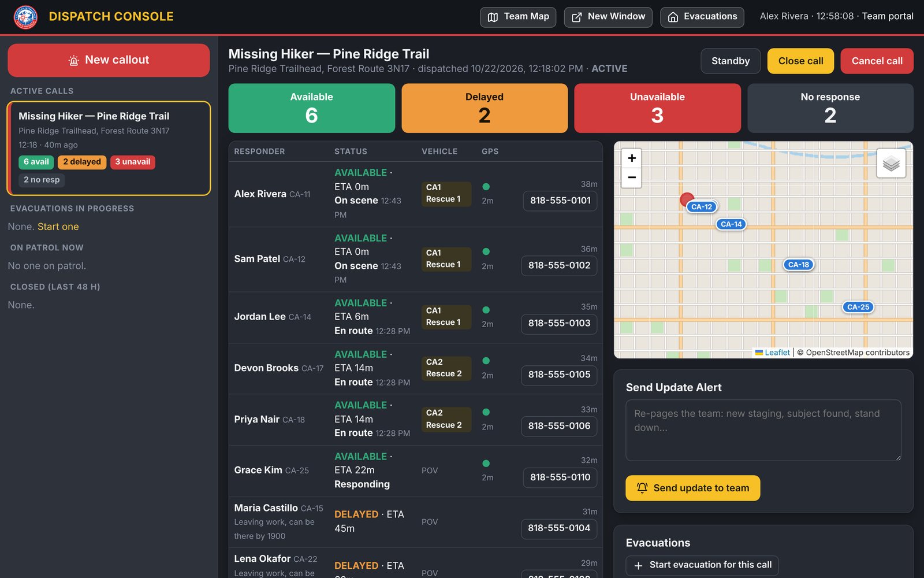Image resolution: width=924 pixels, height=578 pixels.
Task: Call Sam Patel at 818-555-0102
Action: point(559,265)
